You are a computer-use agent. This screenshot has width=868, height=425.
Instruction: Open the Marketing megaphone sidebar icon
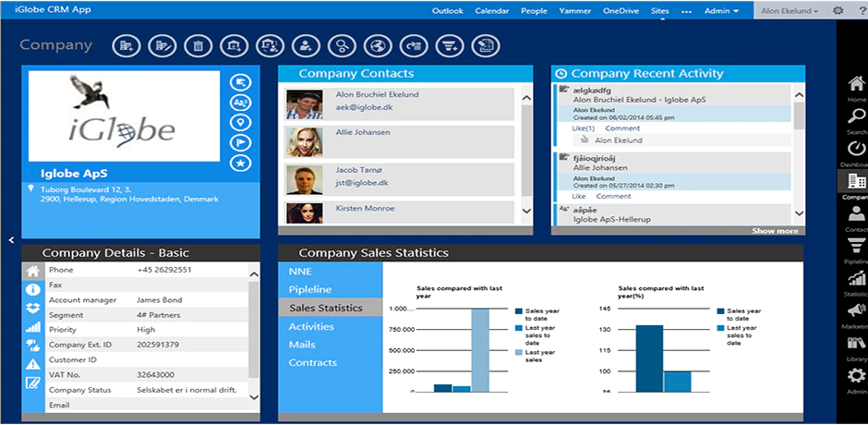point(856,315)
